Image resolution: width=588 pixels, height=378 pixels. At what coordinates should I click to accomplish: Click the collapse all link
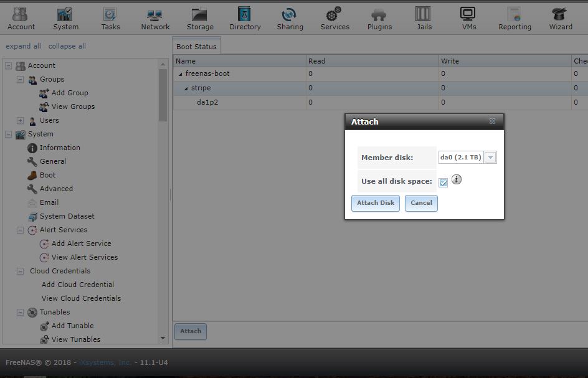point(67,46)
